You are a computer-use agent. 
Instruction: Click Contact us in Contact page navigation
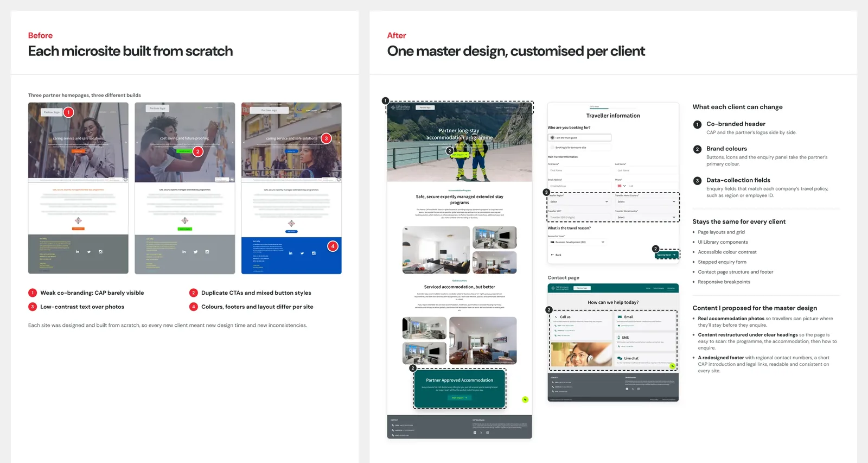pos(671,288)
